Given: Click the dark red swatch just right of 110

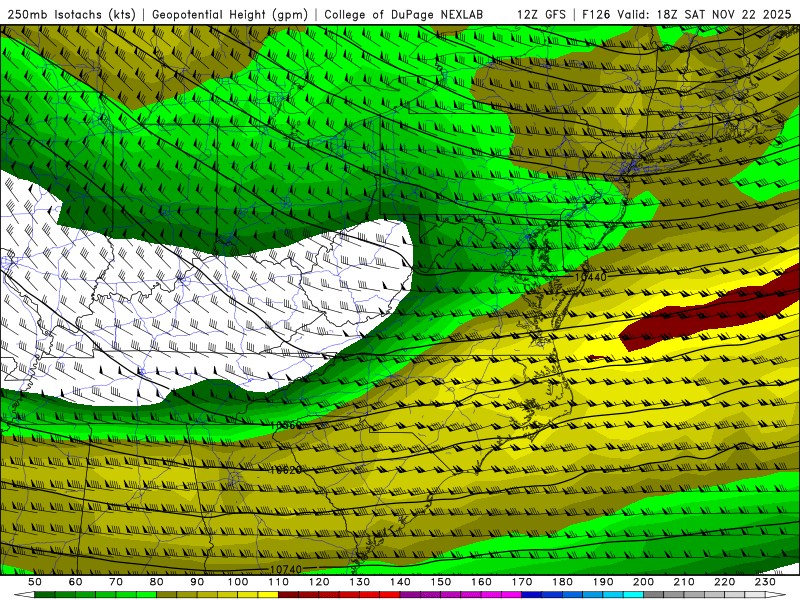Looking at the screenshot, I should pyautogui.click(x=289, y=595).
